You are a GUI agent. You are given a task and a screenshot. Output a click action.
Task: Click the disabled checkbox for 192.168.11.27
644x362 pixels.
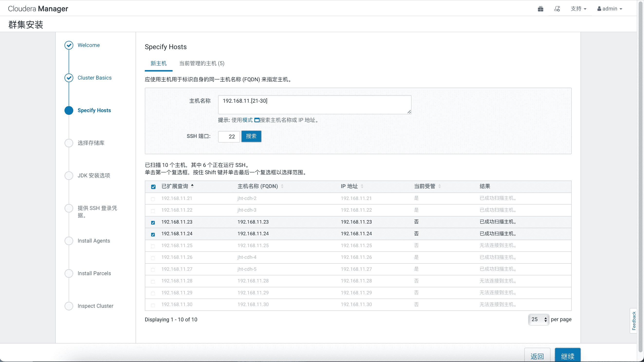pos(153,270)
